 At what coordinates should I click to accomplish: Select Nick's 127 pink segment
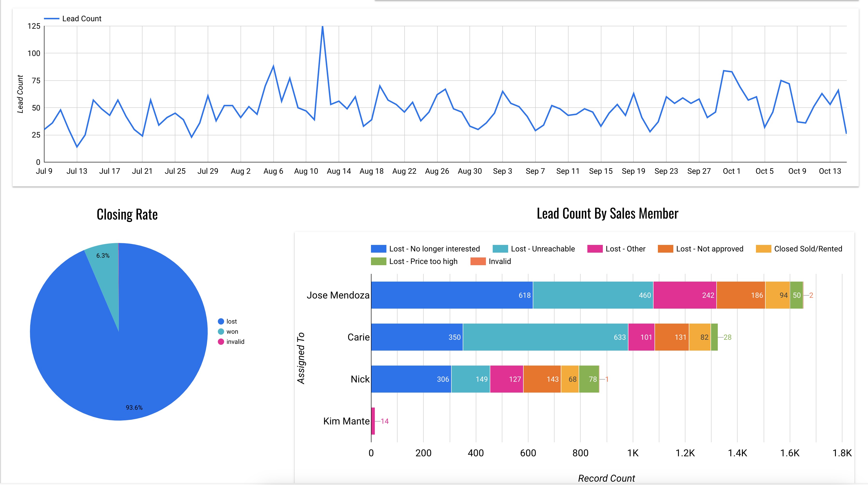[506, 379]
